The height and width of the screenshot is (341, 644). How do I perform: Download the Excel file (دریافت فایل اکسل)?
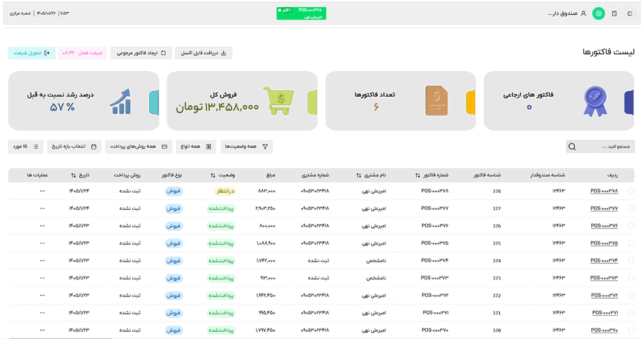click(x=204, y=53)
